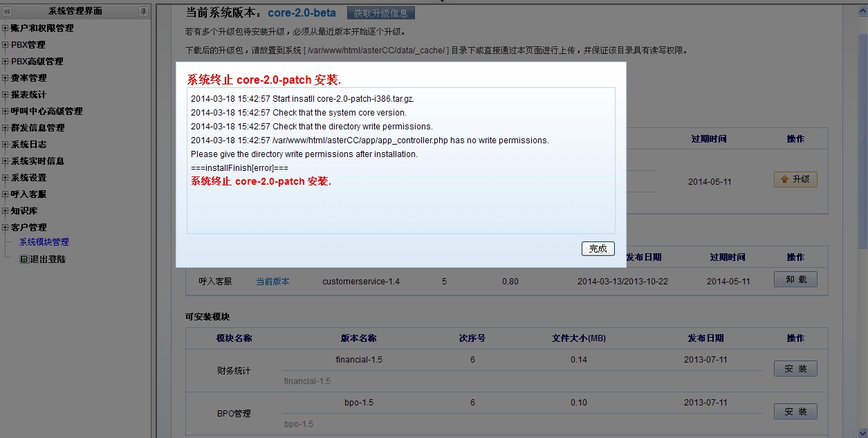Select 系统模块管理 in the sidebar
This screenshot has height=438, width=868.
coord(44,242)
